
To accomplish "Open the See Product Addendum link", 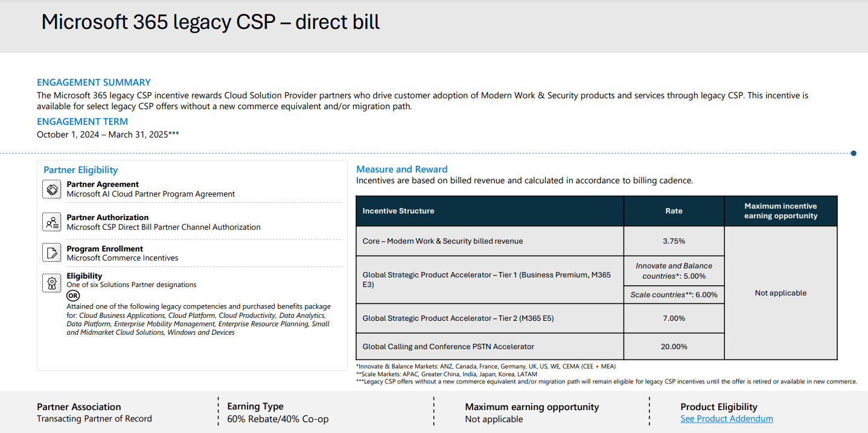I will pyautogui.click(x=726, y=419).
